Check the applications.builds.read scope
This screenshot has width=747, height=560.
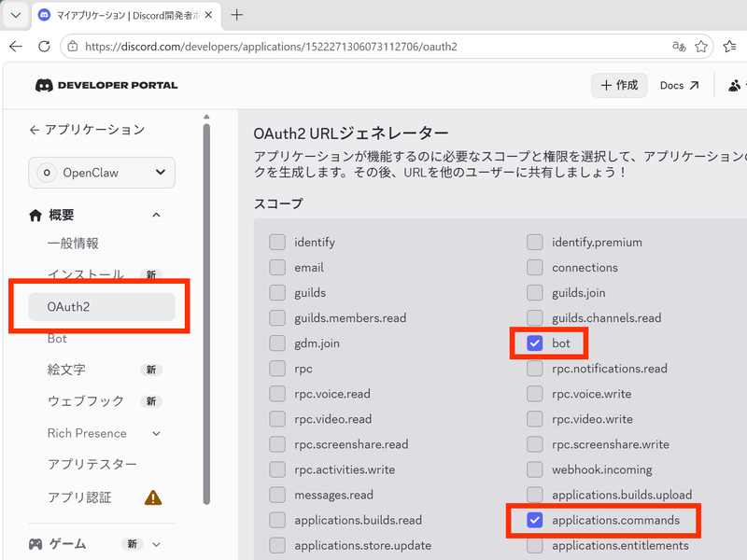277,520
